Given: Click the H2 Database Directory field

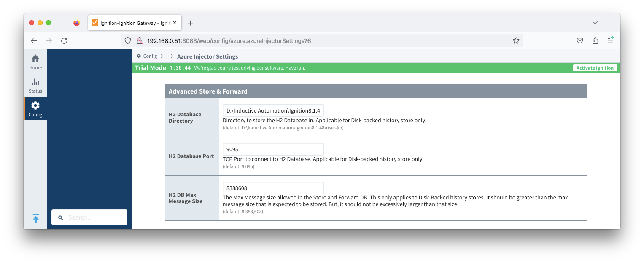Looking at the screenshot, I should [x=273, y=110].
